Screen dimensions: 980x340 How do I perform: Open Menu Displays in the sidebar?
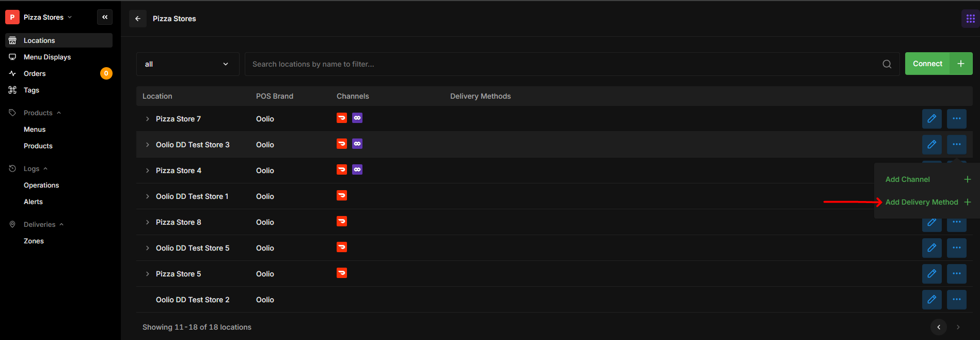pos(47,57)
